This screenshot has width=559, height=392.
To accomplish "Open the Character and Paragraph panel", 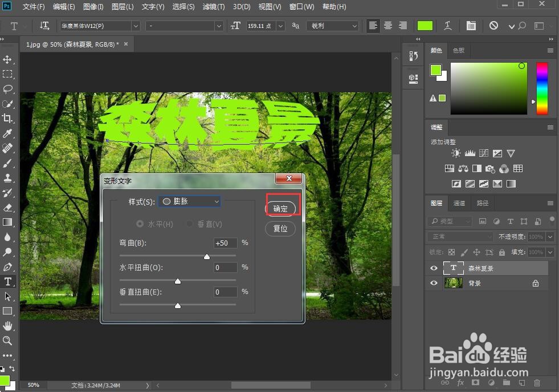I will point(471,26).
